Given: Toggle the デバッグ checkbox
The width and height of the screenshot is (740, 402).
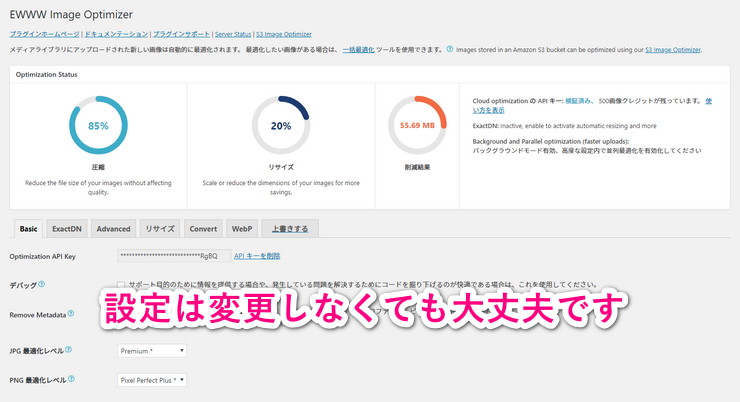Looking at the screenshot, I should click(x=121, y=285).
